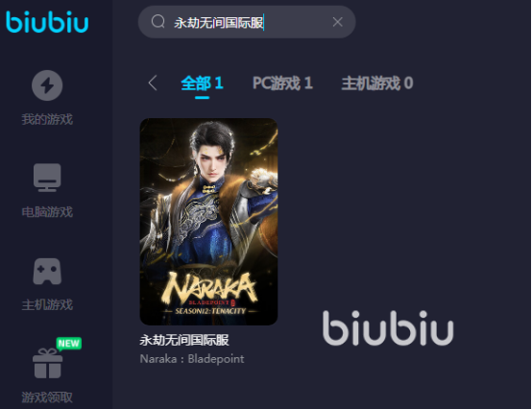
Task: Select the 电脑游戏 monitor icon
Action: 47,178
